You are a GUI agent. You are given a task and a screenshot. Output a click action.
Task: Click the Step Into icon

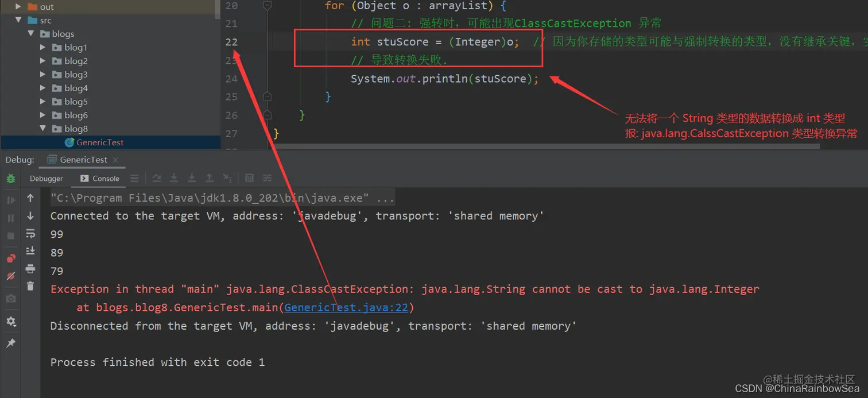click(x=174, y=178)
